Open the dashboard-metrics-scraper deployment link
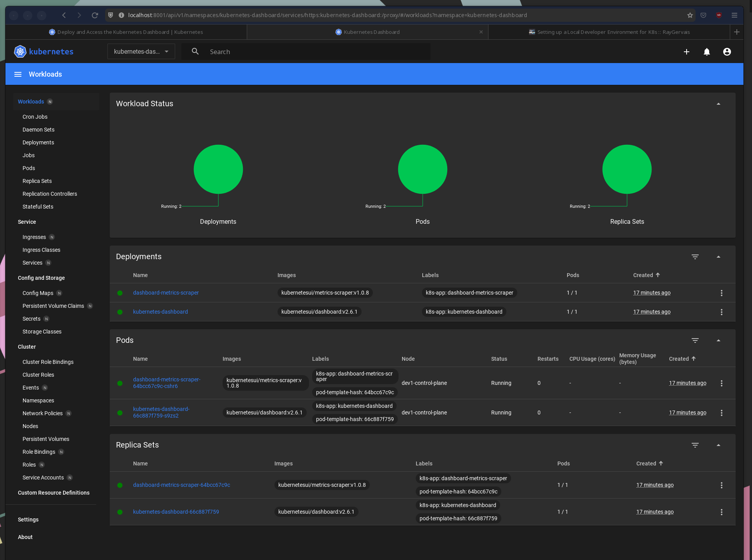This screenshot has height=560, width=752. coord(166,293)
